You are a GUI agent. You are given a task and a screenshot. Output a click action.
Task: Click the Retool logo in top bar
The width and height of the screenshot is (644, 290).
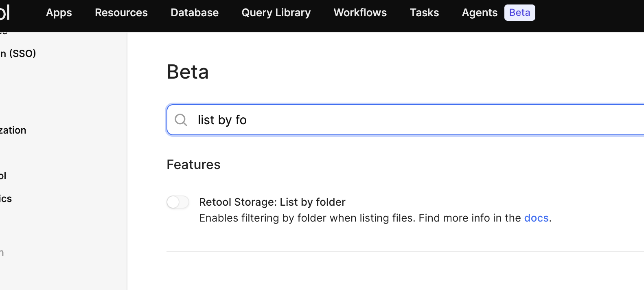[4, 13]
